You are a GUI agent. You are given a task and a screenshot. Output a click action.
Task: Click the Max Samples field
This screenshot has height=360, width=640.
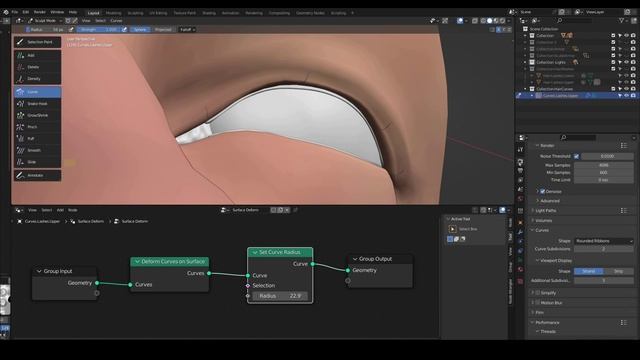[x=604, y=165]
